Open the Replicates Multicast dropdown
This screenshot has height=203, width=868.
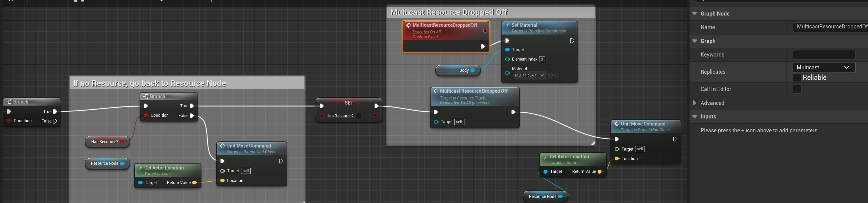(x=824, y=67)
